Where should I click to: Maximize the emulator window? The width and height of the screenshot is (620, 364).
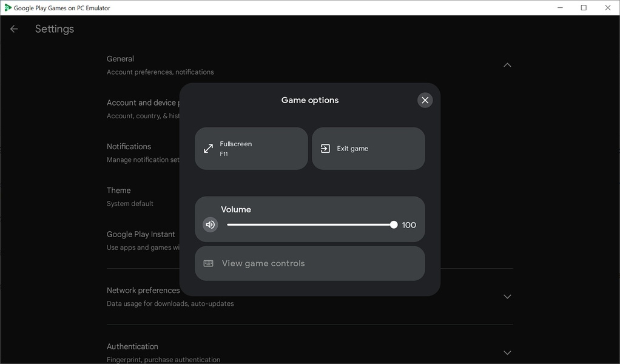pyautogui.click(x=584, y=8)
